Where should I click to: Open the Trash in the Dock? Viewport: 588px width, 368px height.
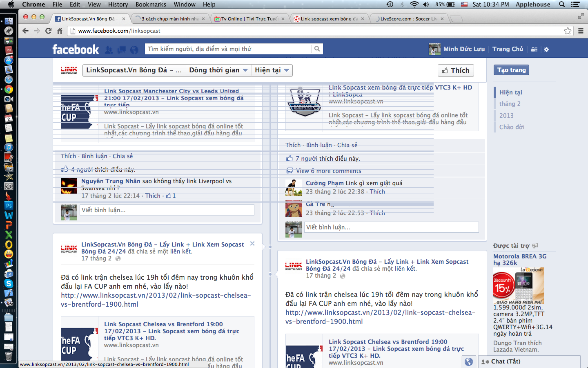(9, 357)
